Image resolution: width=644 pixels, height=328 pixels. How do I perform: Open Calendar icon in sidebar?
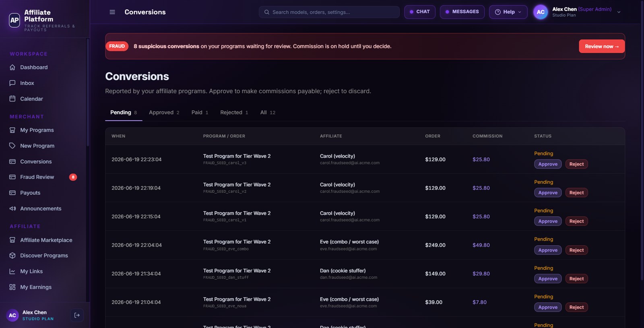12,99
